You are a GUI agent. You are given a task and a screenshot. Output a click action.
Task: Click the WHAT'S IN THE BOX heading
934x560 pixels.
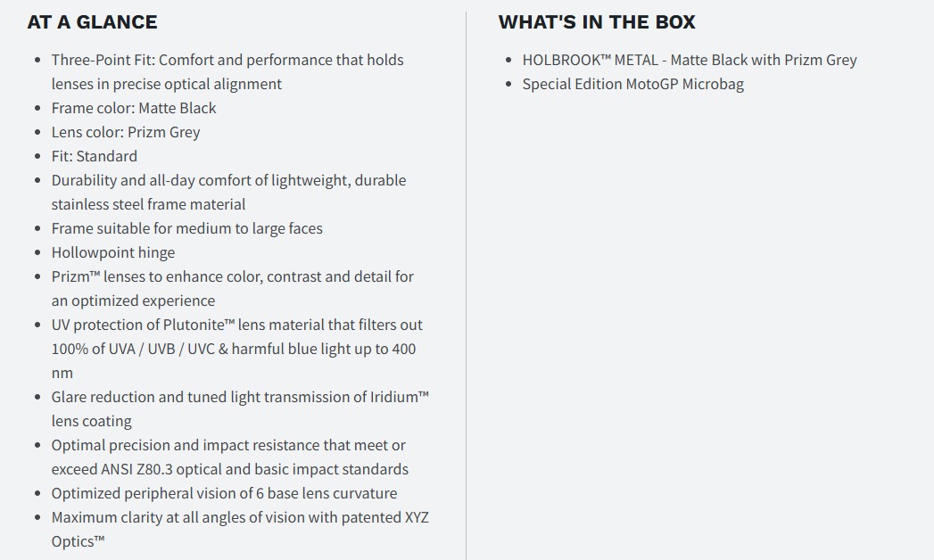pyautogui.click(x=596, y=22)
